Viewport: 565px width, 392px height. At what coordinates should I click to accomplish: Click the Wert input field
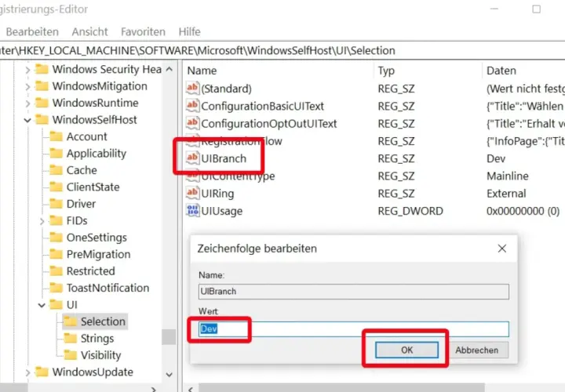point(353,329)
